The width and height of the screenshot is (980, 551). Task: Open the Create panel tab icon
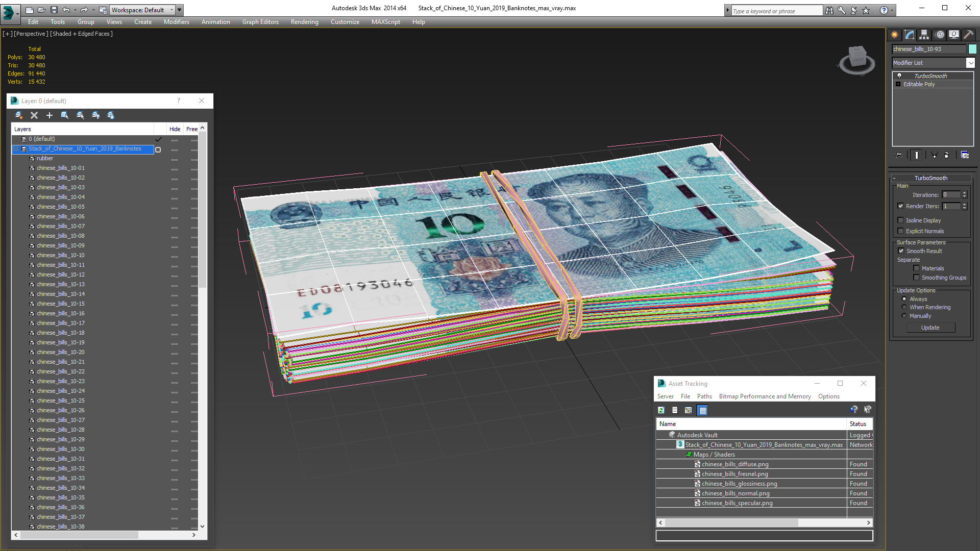coord(895,35)
